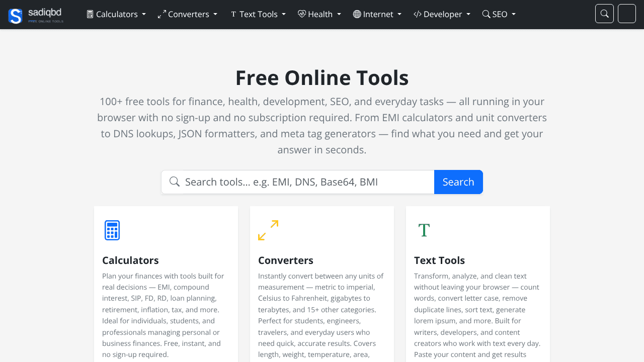Click the globe icon beside Internet menu
This screenshot has height=362, width=644.
357,14
